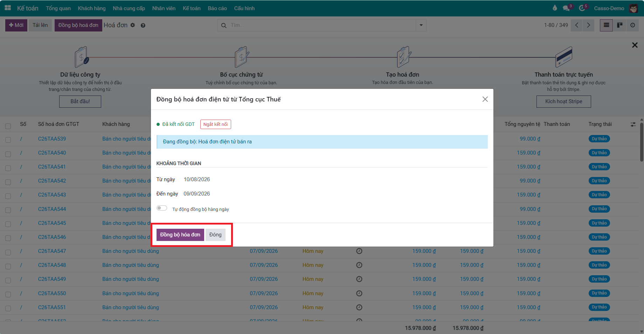The width and height of the screenshot is (644, 334).
Task: Open the Nhà cung cấp menu
Action: (129, 8)
